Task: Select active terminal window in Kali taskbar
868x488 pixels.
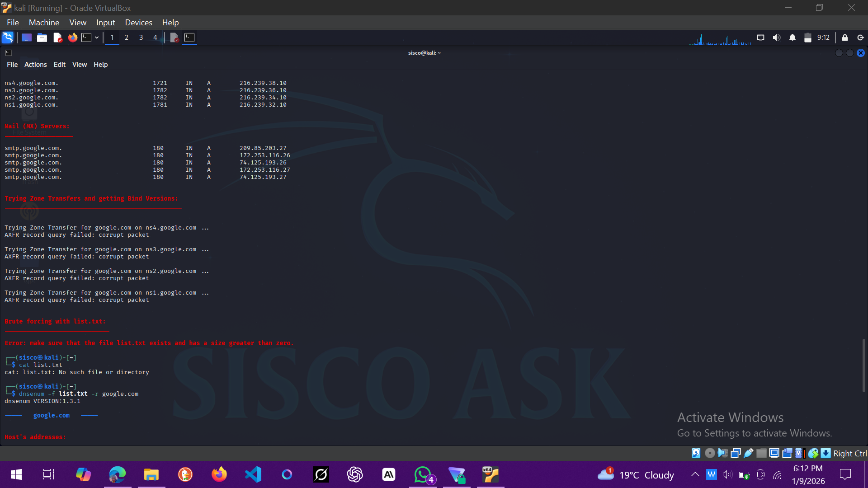Action: pyautogui.click(x=189, y=38)
